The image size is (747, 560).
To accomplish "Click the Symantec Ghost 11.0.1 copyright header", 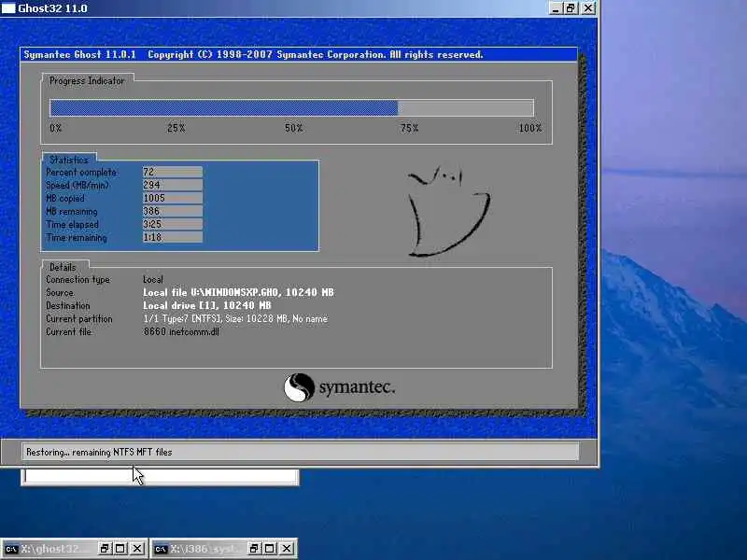I will coord(253,55).
